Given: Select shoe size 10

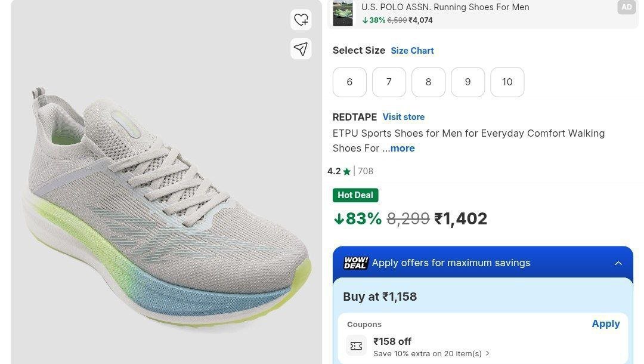Looking at the screenshot, I should tap(507, 82).
